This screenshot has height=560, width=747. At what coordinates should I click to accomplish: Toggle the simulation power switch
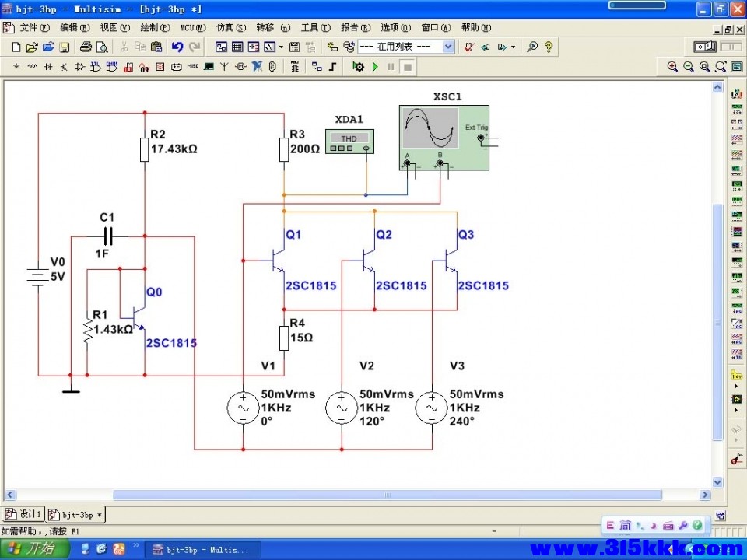click(705, 47)
